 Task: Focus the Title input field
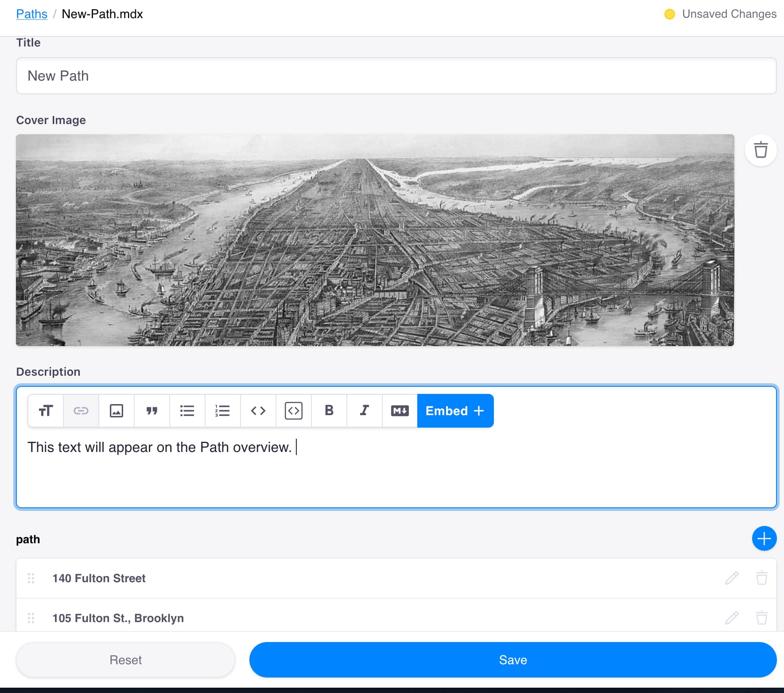click(396, 76)
